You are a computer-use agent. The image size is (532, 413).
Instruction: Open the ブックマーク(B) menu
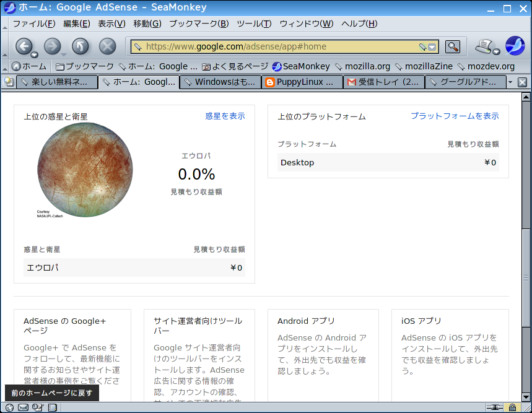(x=199, y=24)
